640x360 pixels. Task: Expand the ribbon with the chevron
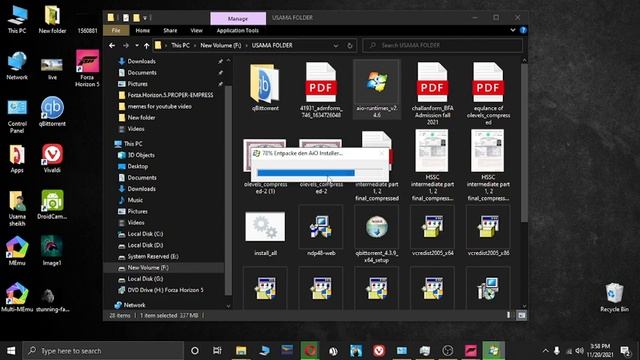click(x=513, y=30)
